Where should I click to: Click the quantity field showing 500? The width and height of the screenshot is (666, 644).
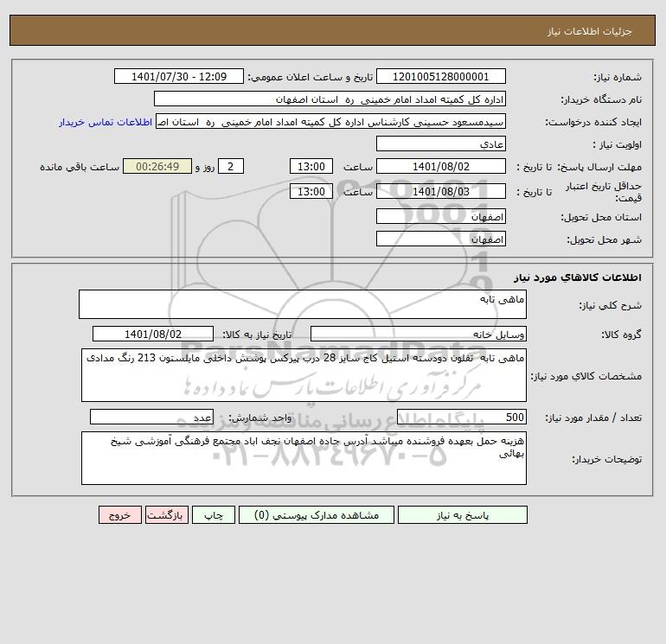(x=462, y=417)
